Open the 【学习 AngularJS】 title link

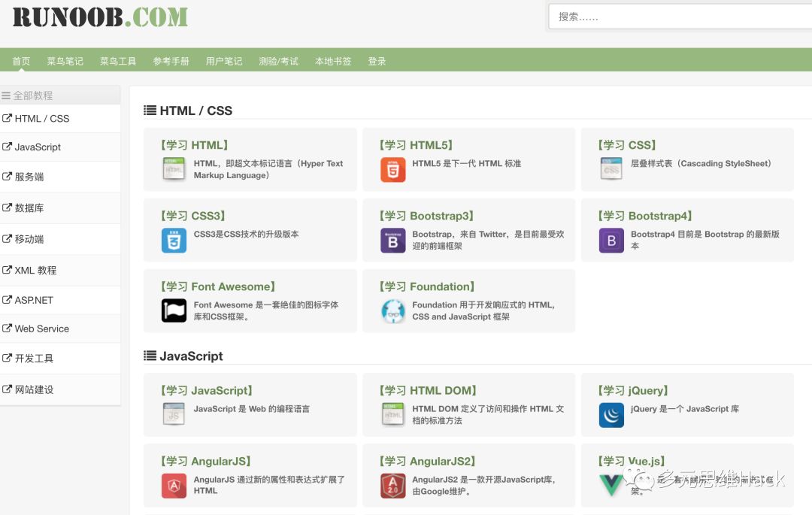(205, 461)
